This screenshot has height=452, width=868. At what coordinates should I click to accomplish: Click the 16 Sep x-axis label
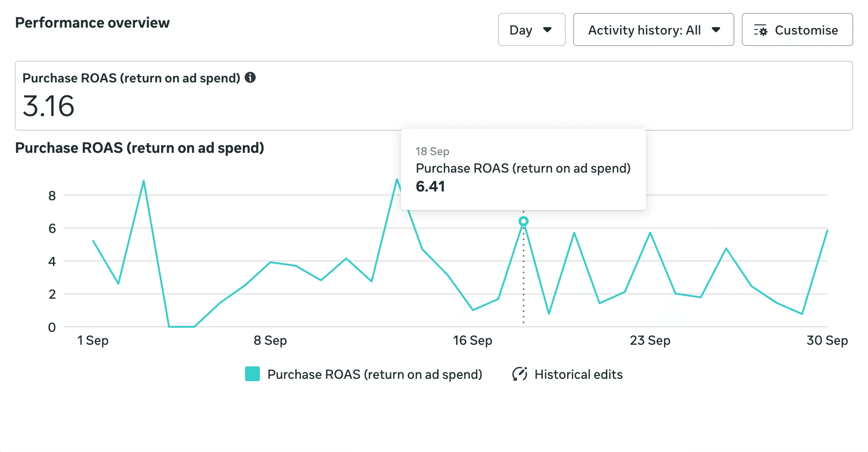point(473,341)
